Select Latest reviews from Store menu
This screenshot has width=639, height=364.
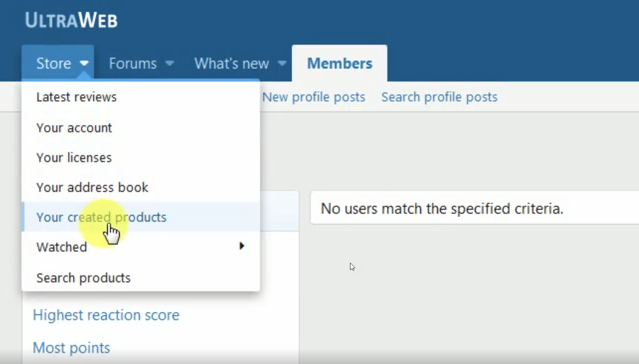point(76,97)
